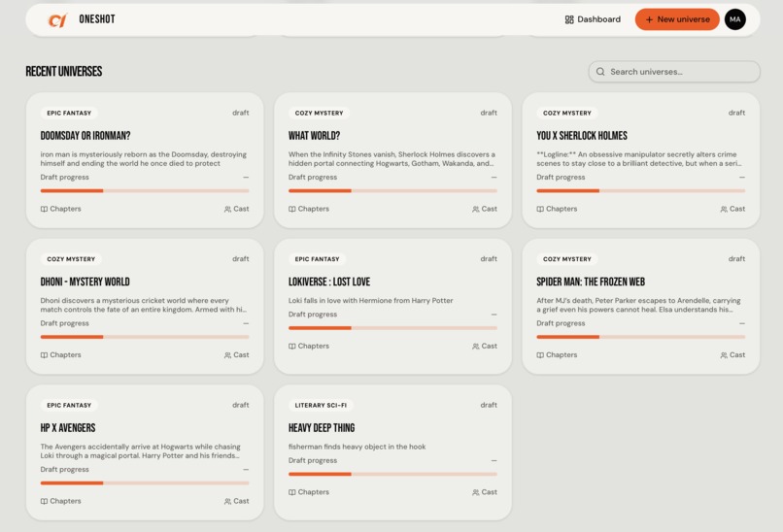Open Cast people icon for What World?
Screen dimensions: 783x532
[476, 209]
